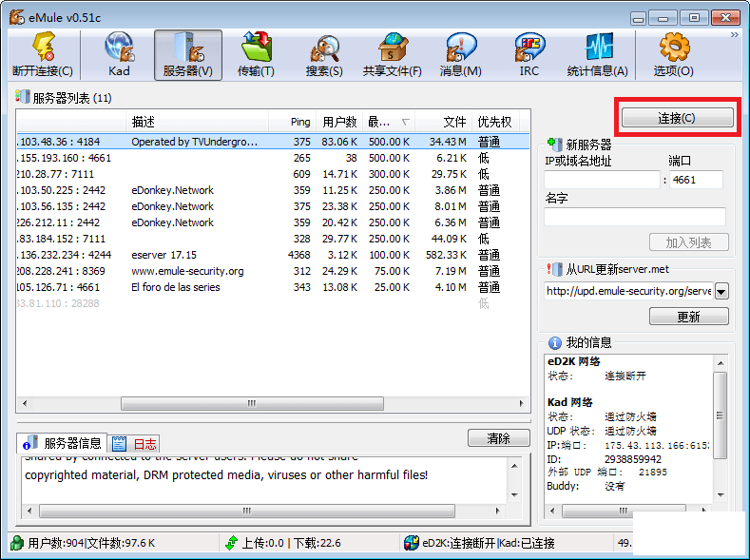The image size is (750, 560).
Task: Click the ID value 2938859942
Action: 633,459
